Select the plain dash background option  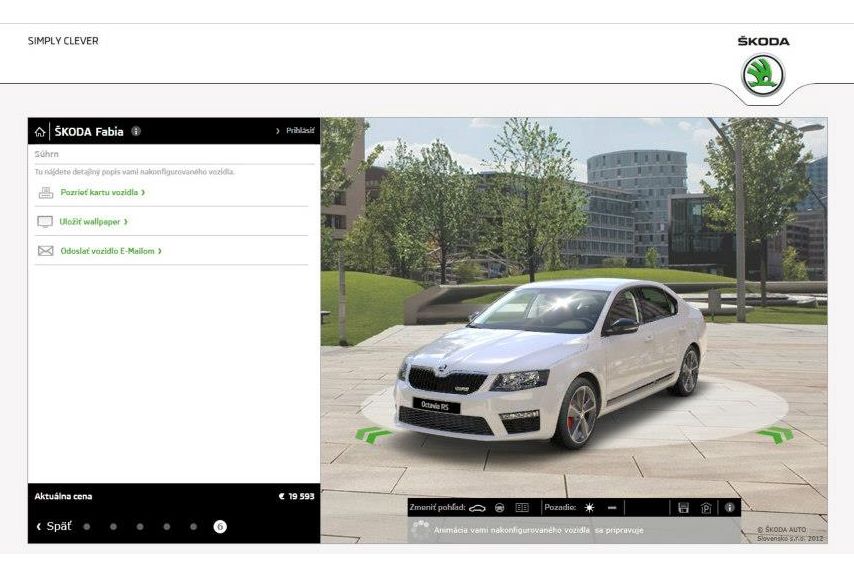click(x=612, y=508)
